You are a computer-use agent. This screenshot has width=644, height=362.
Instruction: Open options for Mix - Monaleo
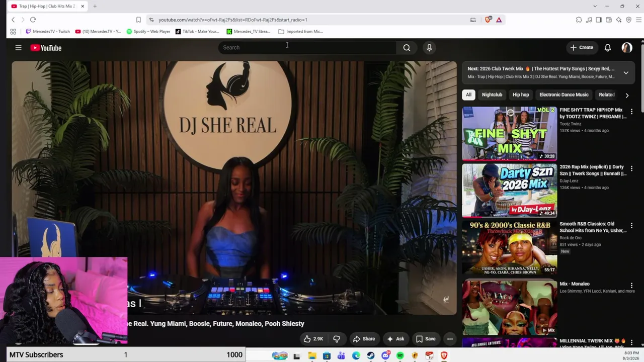tap(632, 285)
